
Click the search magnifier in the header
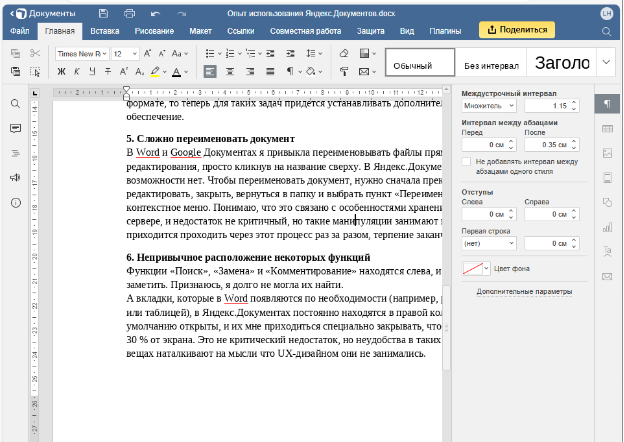point(606,31)
